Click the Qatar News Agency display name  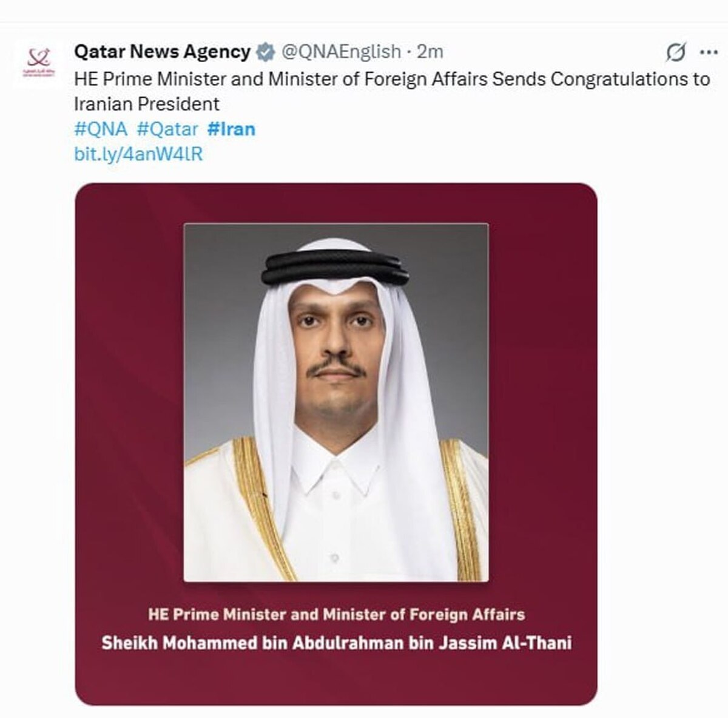pyautogui.click(x=162, y=52)
